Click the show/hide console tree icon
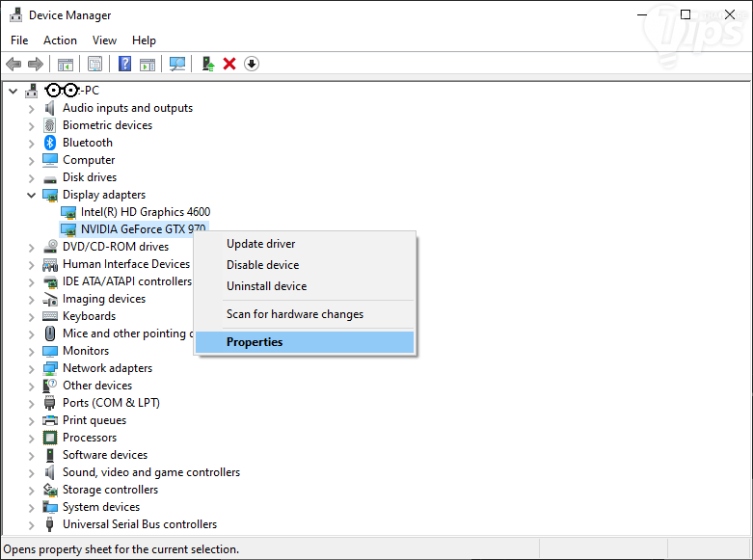 66,64
